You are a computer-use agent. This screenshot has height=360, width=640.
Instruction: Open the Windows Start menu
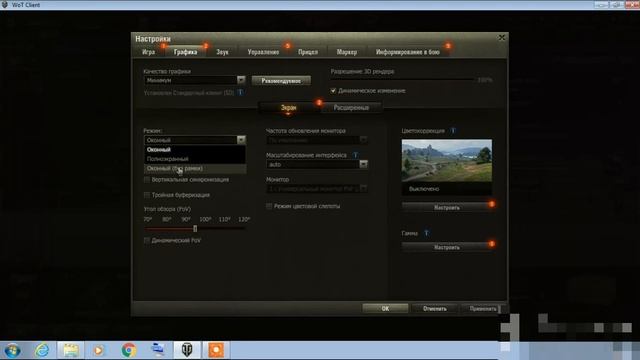[x=12, y=351]
